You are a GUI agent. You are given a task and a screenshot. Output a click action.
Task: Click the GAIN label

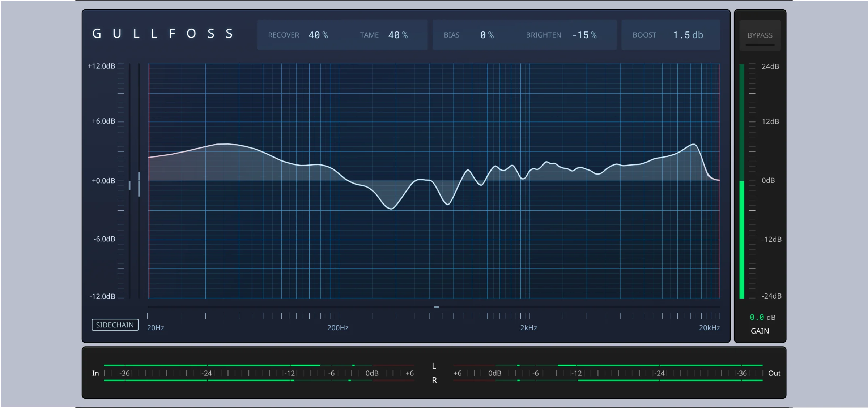(760, 331)
